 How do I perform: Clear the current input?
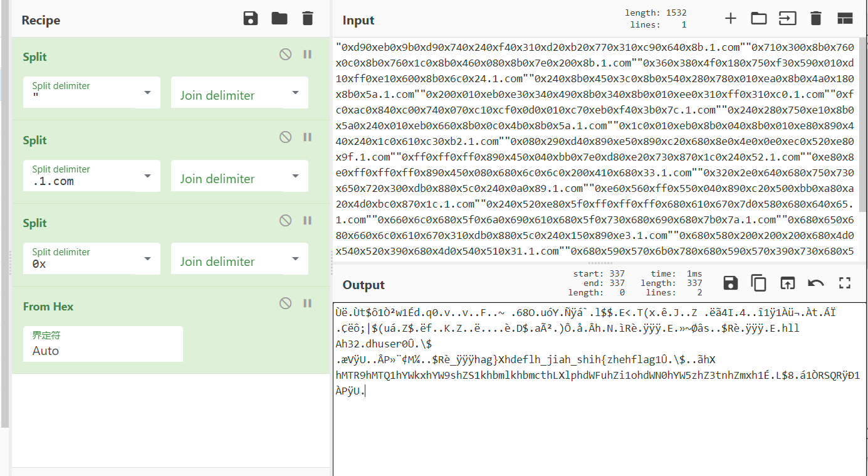coord(815,18)
